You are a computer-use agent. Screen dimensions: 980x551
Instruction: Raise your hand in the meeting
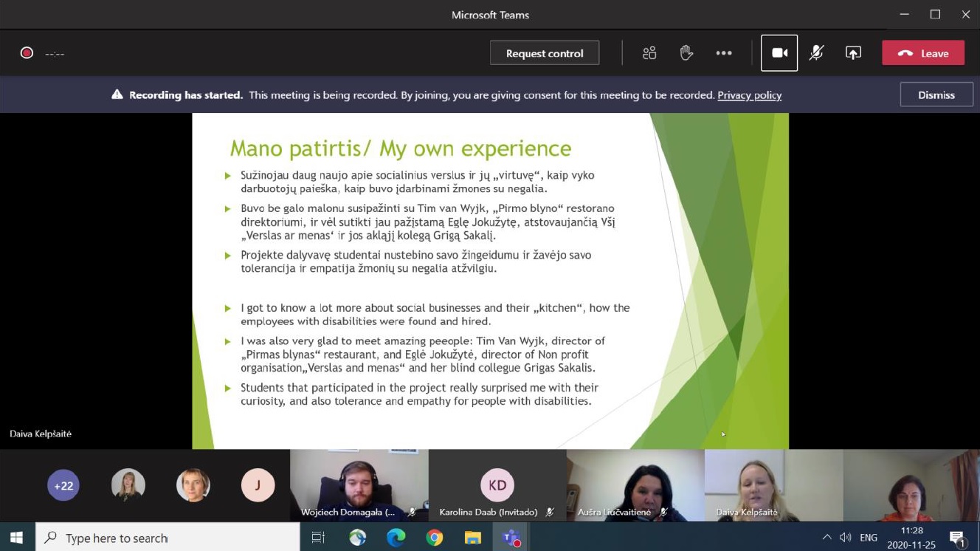click(x=686, y=53)
